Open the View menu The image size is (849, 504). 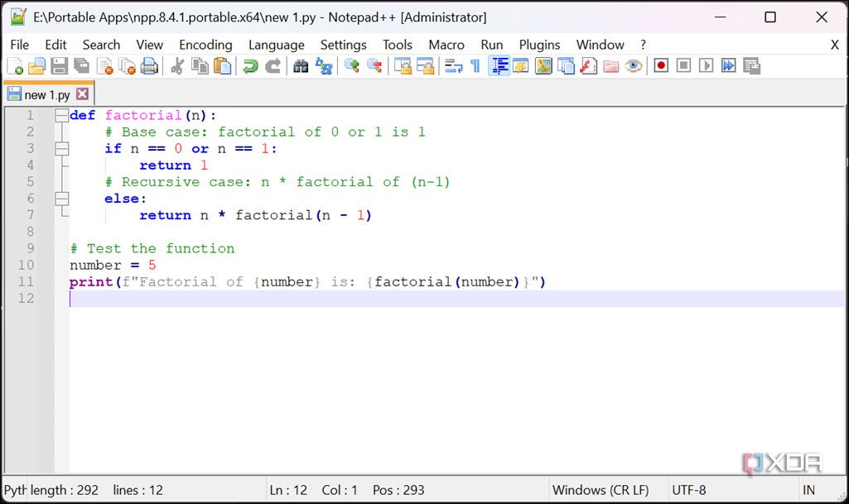(x=149, y=45)
